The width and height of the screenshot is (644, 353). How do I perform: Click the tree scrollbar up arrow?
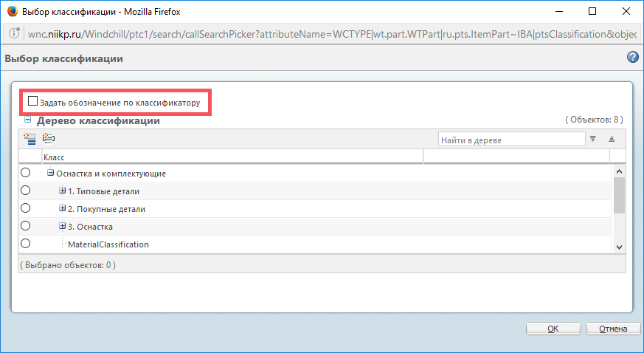(x=620, y=172)
